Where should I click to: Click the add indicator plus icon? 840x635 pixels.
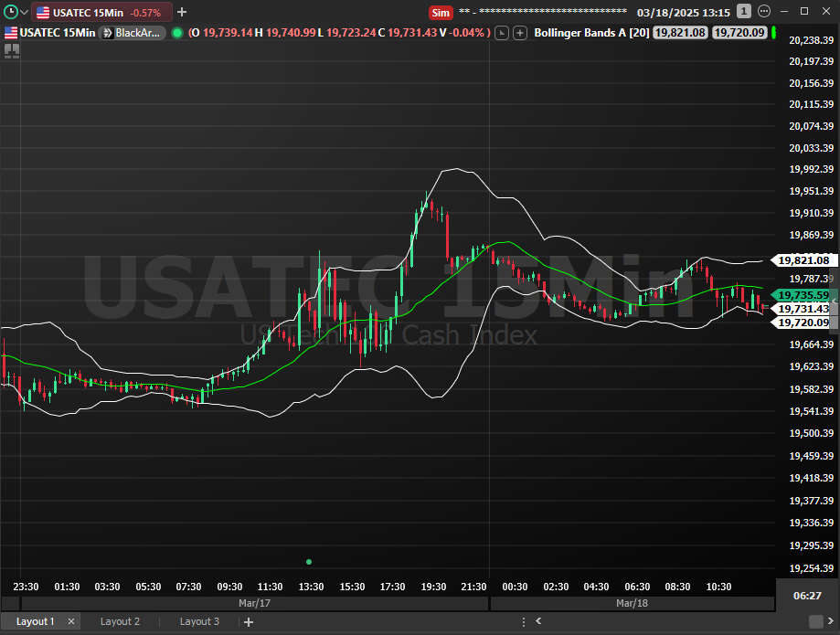pyautogui.click(x=520, y=33)
